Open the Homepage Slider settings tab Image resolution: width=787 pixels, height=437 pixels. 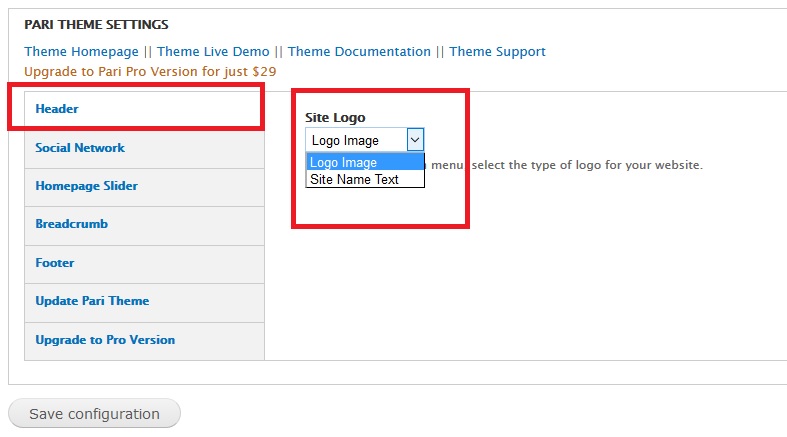86,186
